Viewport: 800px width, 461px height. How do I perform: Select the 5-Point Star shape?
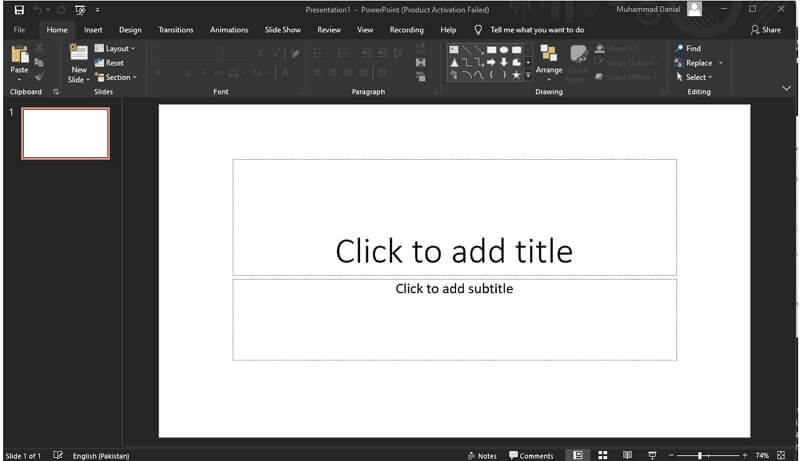point(516,75)
